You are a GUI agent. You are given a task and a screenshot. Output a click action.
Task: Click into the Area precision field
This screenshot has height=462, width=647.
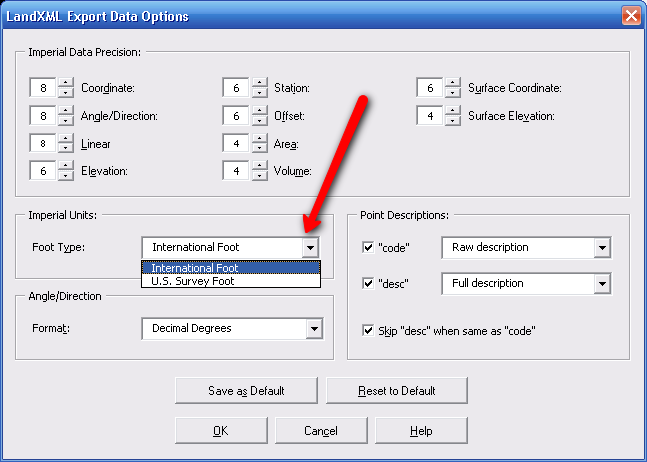236,144
